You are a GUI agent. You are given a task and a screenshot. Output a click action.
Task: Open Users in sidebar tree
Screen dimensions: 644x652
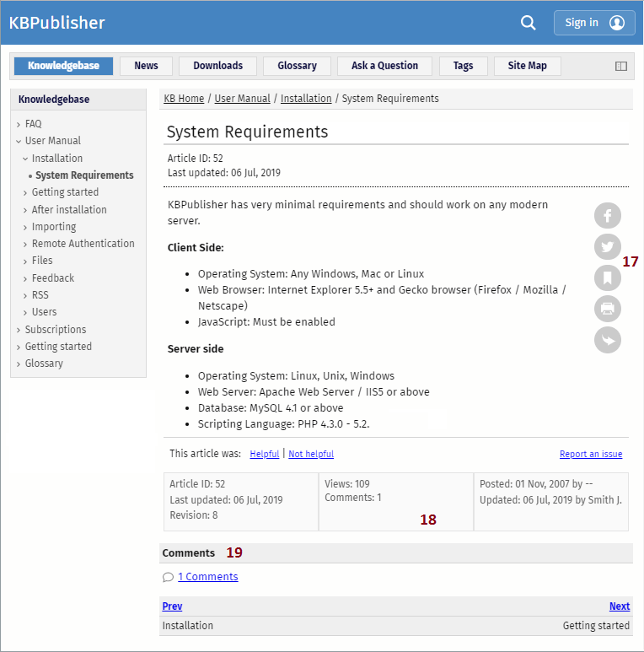(x=44, y=312)
